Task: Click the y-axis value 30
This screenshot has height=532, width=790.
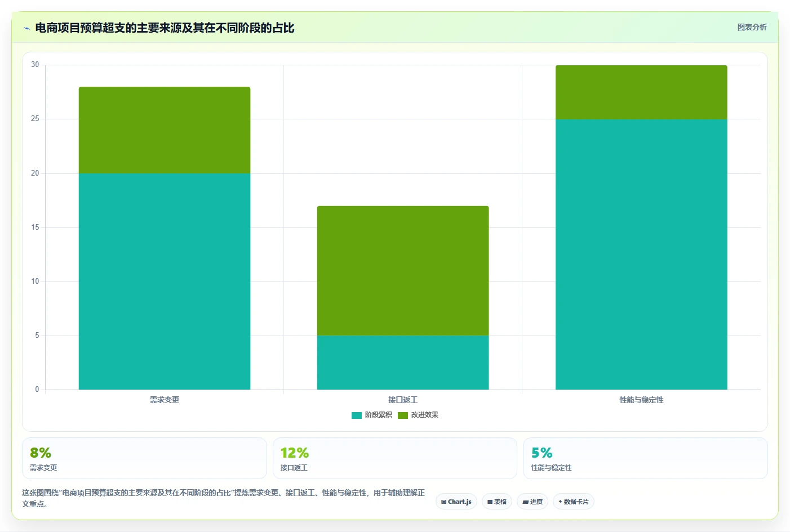Action: point(35,65)
